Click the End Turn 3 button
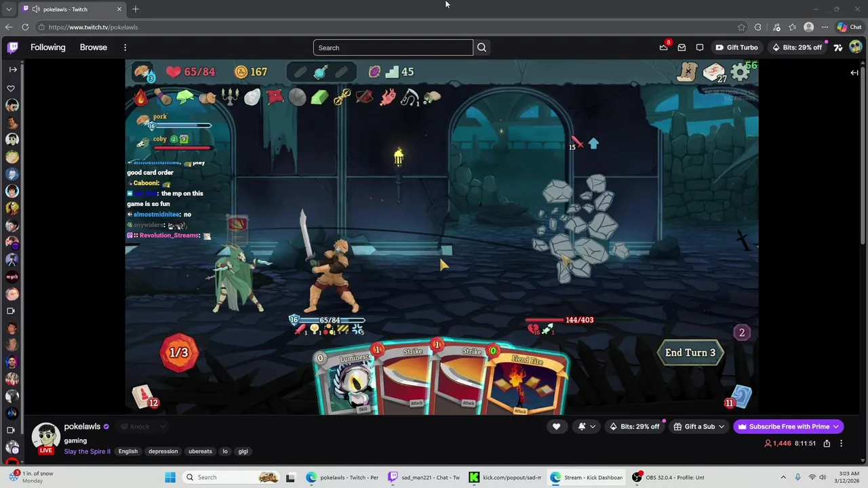 [690, 352]
